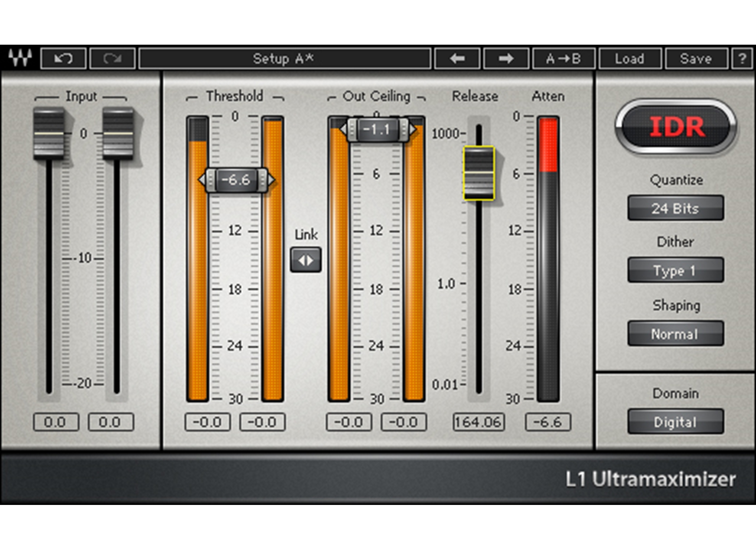Click the Threshold -6.6 slider handle
The height and width of the screenshot is (550, 756).
point(236,180)
